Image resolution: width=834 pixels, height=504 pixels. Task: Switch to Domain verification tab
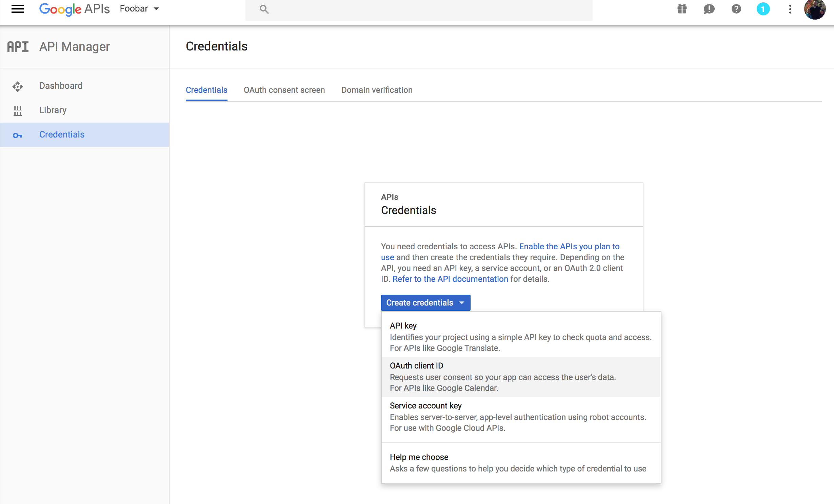377,90
